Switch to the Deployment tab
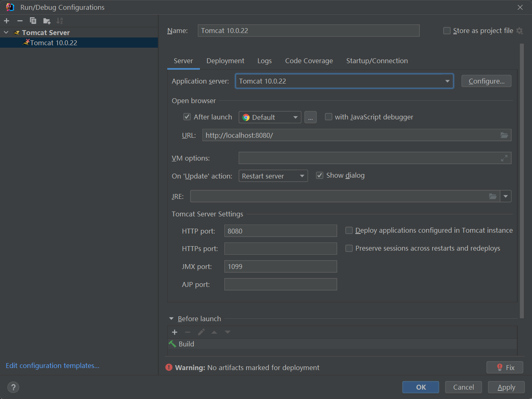The height and width of the screenshot is (399, 532). tap(225, 61)
